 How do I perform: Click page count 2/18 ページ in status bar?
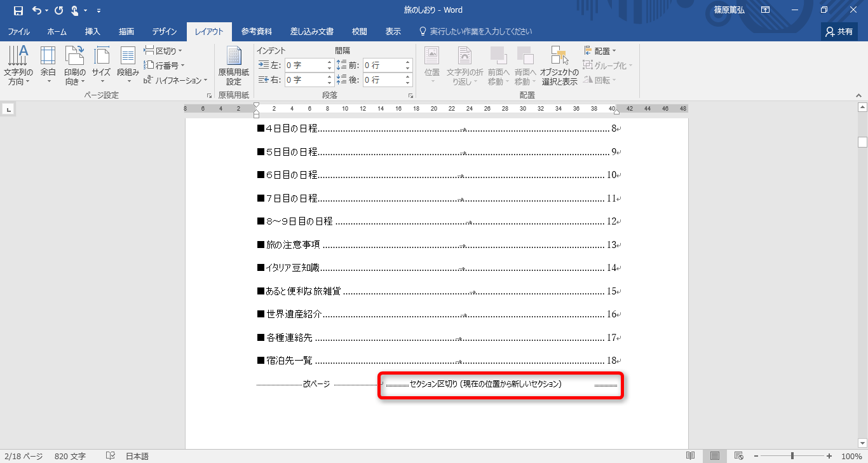pyautogui.click(x=24, y=456)
